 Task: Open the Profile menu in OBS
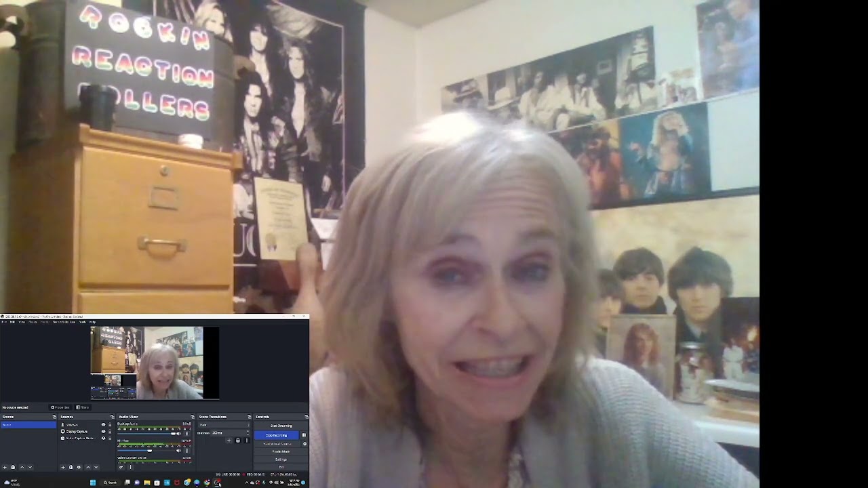[45, 322]
